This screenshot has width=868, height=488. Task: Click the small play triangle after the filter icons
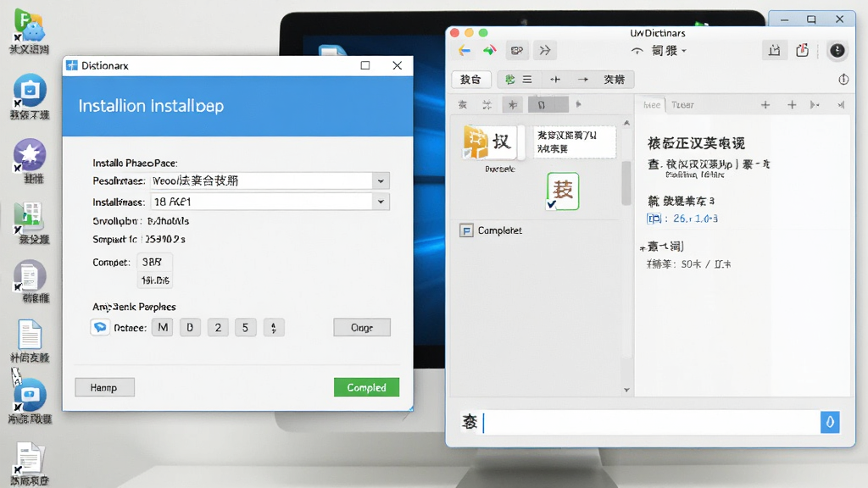578,104
